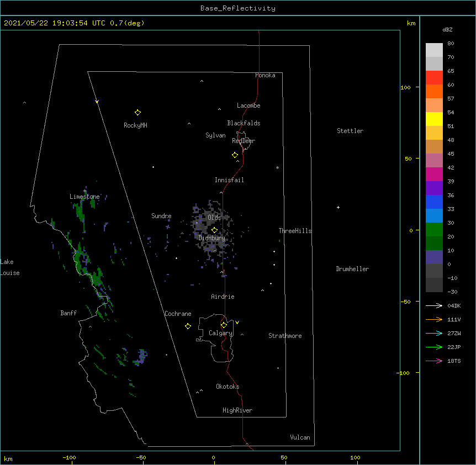Click the Olds town label
Image resolution: width=476 pixels, height=465 pixels.
tap(214, 218)
